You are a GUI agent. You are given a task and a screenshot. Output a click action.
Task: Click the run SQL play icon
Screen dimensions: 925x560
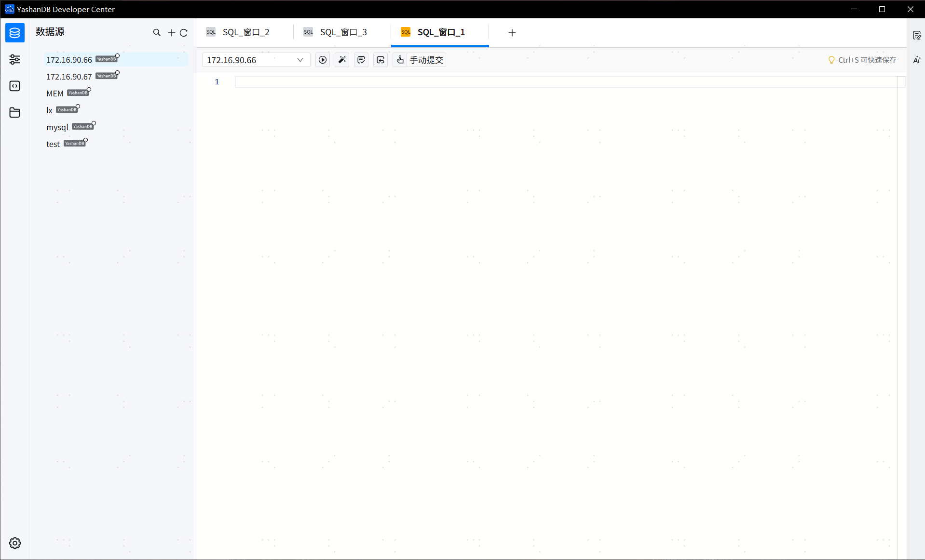pos(323,60)
